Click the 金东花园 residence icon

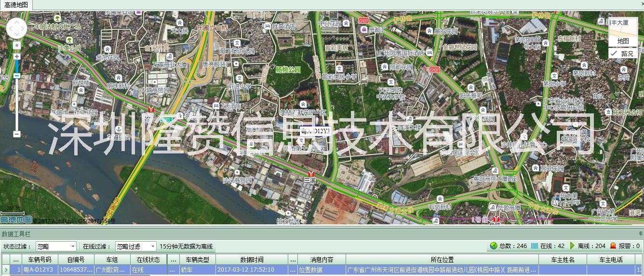point(107,50)
